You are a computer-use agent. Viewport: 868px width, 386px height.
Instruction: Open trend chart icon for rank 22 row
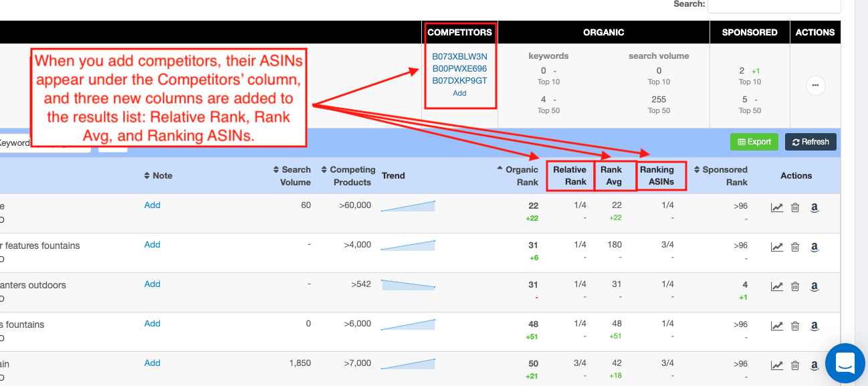point(776,208)
